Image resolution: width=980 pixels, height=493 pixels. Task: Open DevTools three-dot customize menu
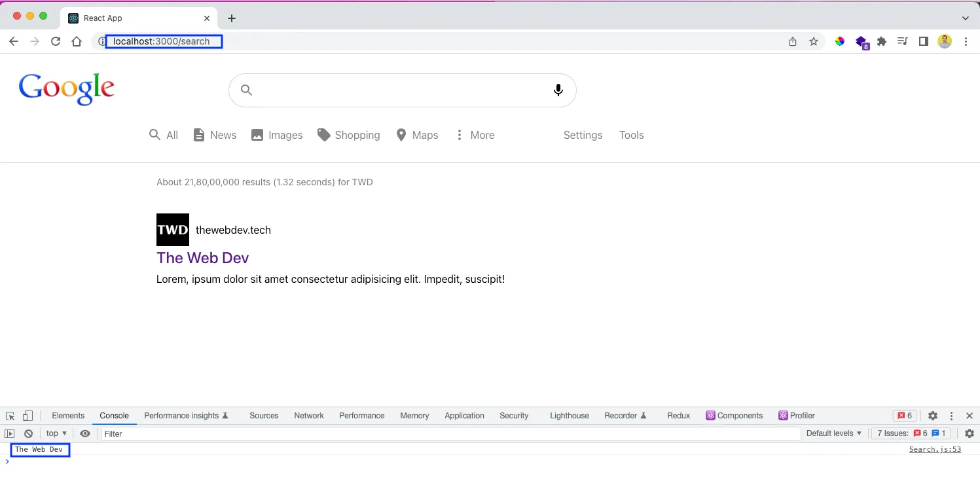coord(952,416)
